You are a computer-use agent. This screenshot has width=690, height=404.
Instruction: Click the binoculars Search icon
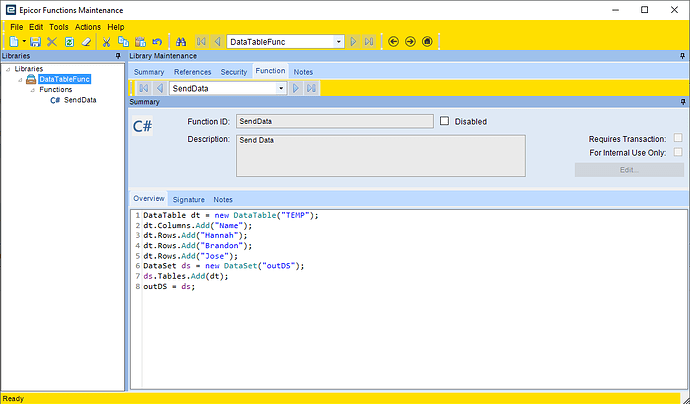coord(181,42)
